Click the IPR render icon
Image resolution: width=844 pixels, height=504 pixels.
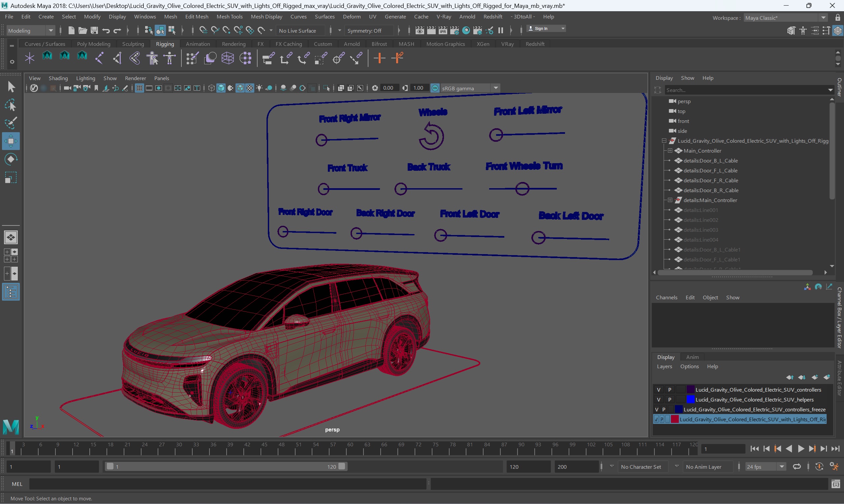(443, 31)
